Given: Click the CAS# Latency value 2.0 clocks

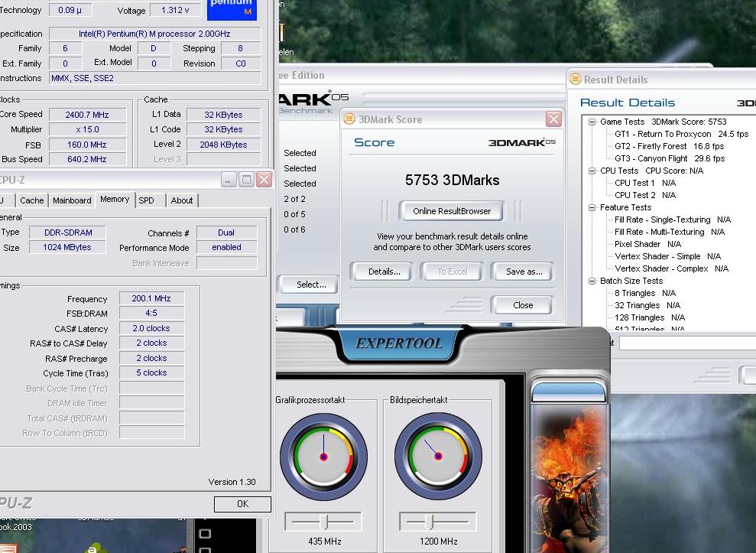Looking at the screenshot, I should 151,328.
